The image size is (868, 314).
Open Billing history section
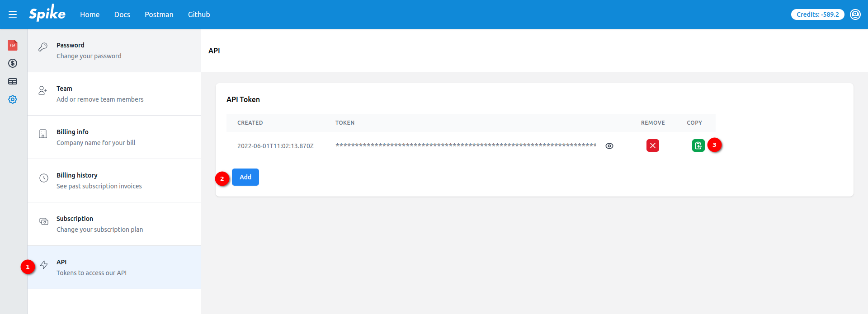coord(114,181)
